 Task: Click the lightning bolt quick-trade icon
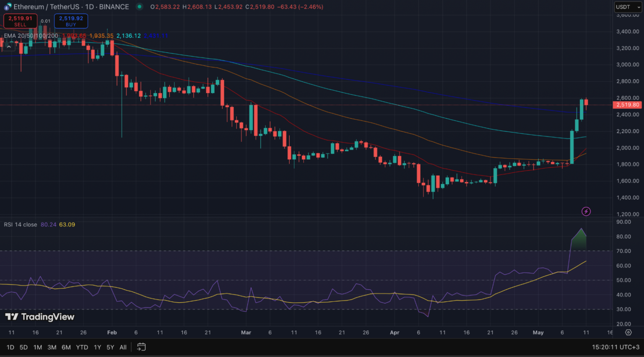point(586,211)
